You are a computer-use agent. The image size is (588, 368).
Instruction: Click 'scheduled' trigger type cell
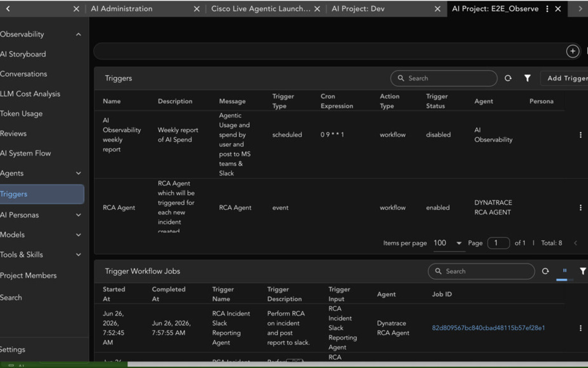(287, 135)
